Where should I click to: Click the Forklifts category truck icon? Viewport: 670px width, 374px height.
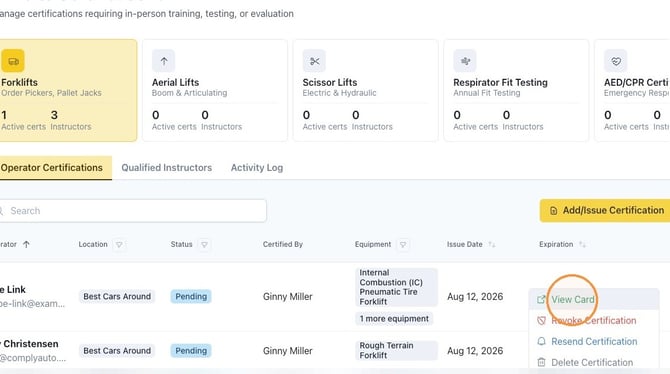13,61
